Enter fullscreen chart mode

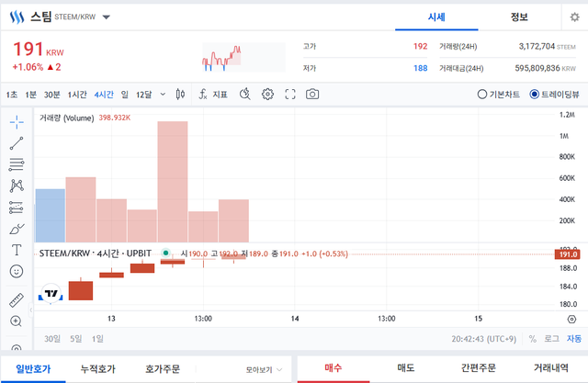pos(290,94)
